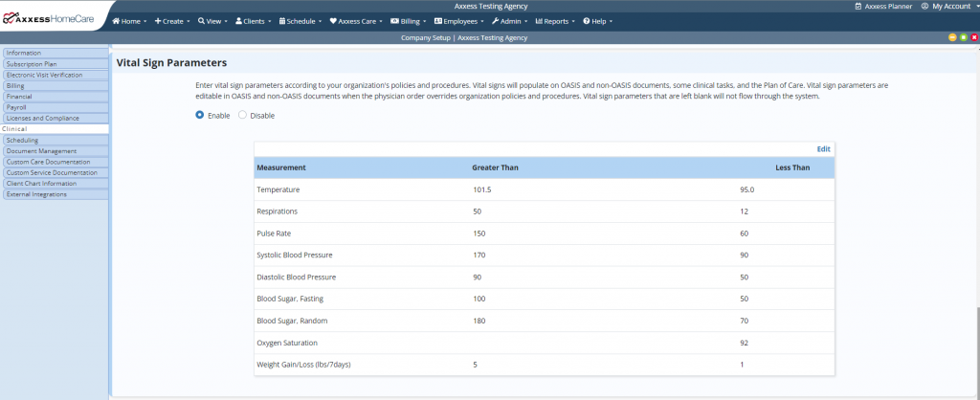980x400 pixels.
Task: Open My Account
Action: [x=946, y=6]
